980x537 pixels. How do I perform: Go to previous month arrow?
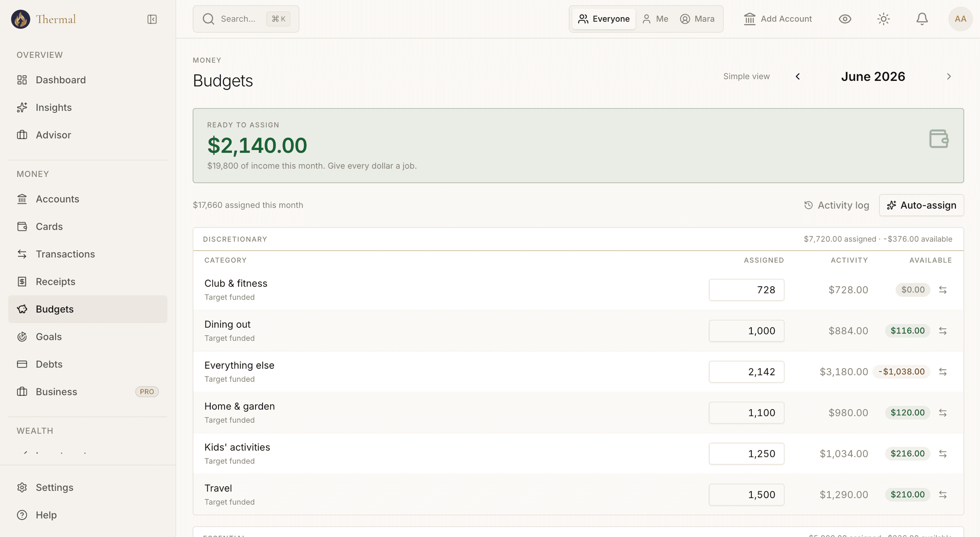[797, 76]
